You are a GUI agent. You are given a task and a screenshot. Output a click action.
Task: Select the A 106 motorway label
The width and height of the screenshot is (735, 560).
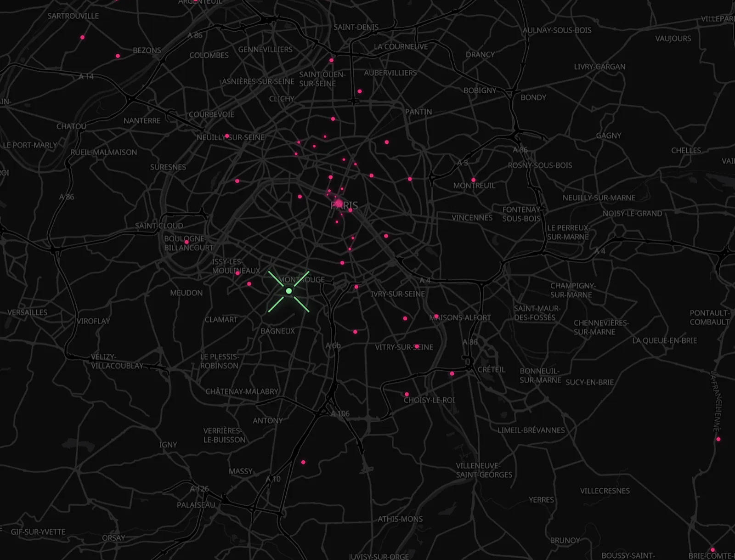click(x=340, y=414)
